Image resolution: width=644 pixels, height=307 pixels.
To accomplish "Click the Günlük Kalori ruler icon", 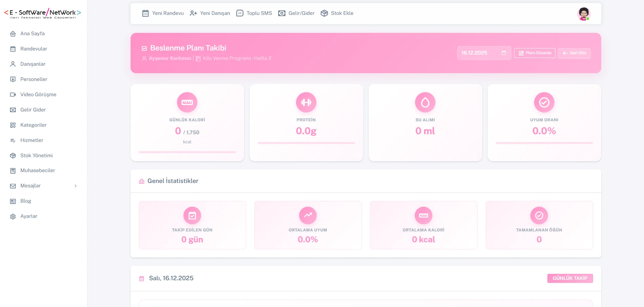I will coord(187,102).
